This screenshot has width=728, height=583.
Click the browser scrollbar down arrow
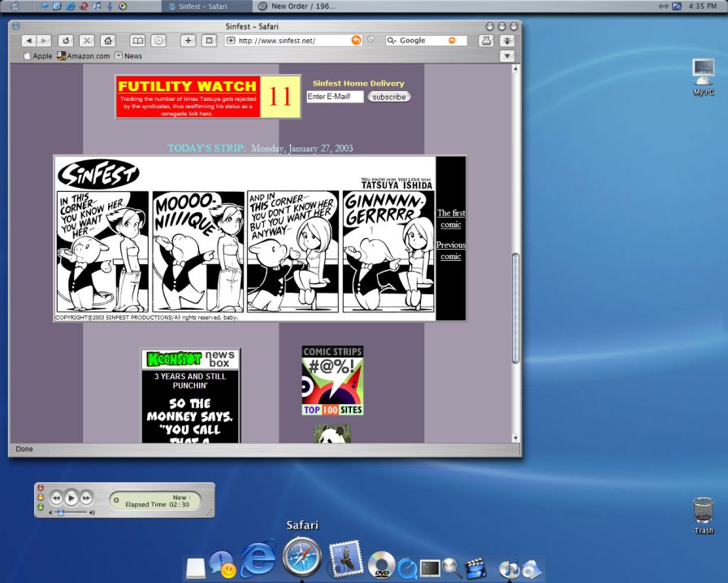click(515, 437)
